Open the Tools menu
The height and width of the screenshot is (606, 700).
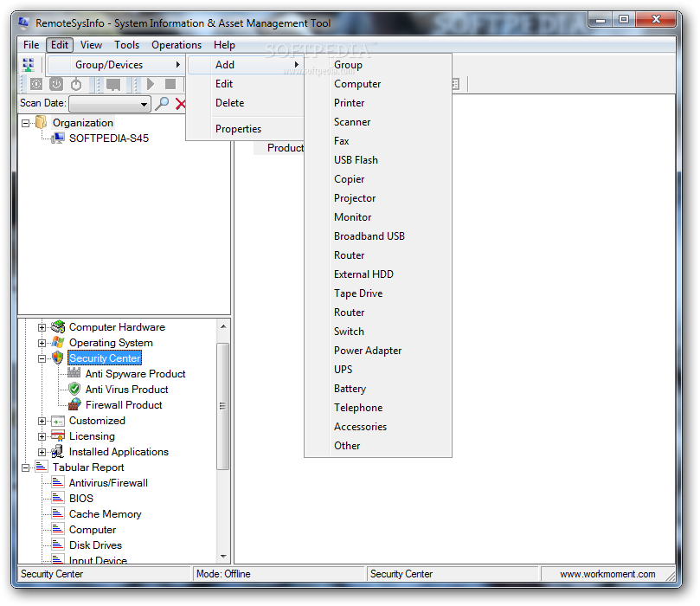tap(127, 45)
